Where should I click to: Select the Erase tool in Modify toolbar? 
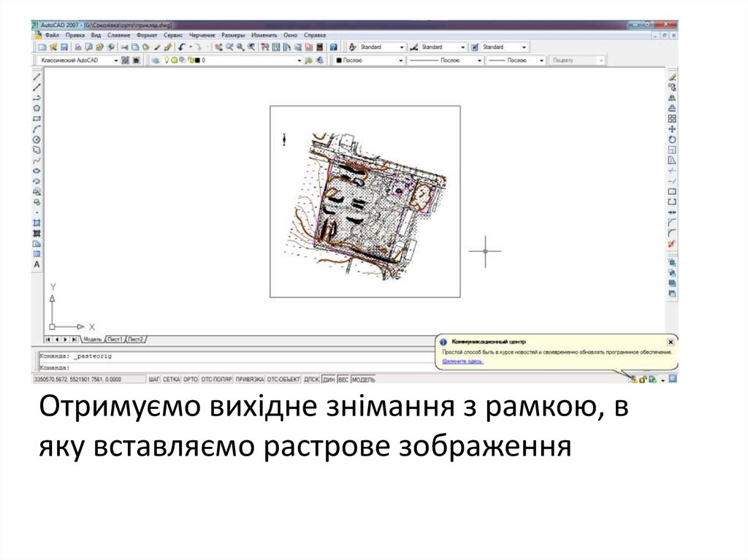pyautogui.click(x=672, y=77)
